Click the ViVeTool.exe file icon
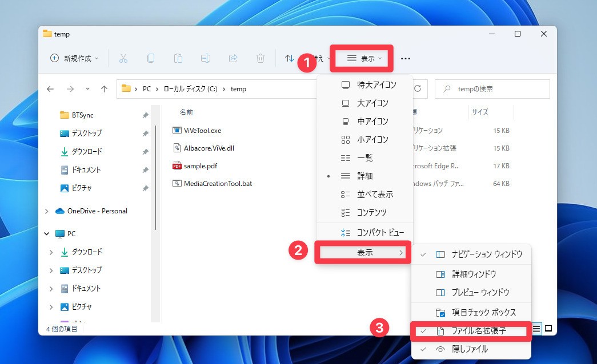Viewport: 597px width, 364px height. coord(177,131)
